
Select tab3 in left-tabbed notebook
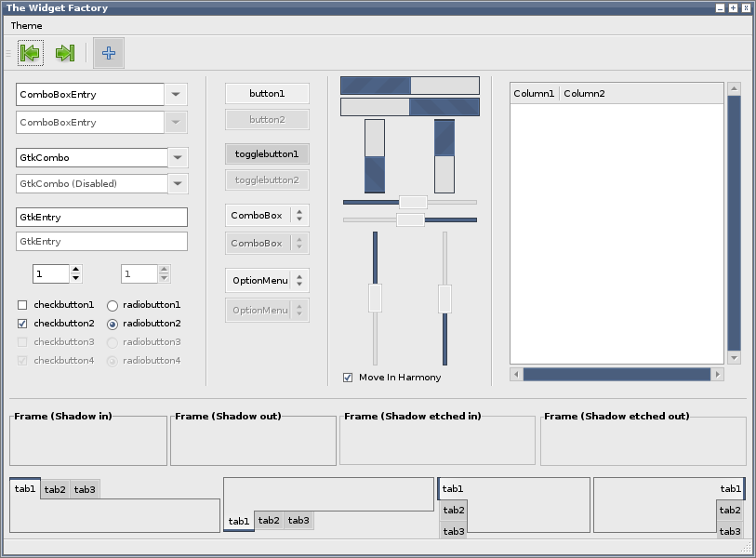(x=454, y=531)
